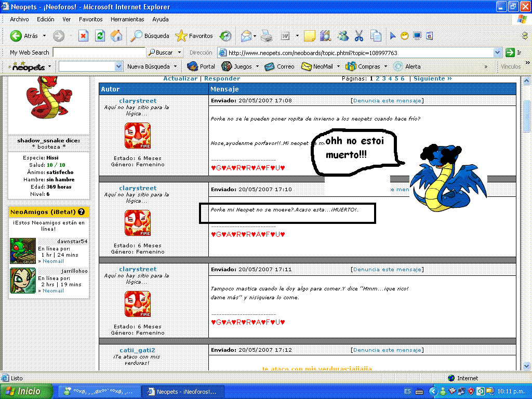The image size is (532, 399).
Task: Expand the Compras dropdown arrow
Action: [385, 66]
